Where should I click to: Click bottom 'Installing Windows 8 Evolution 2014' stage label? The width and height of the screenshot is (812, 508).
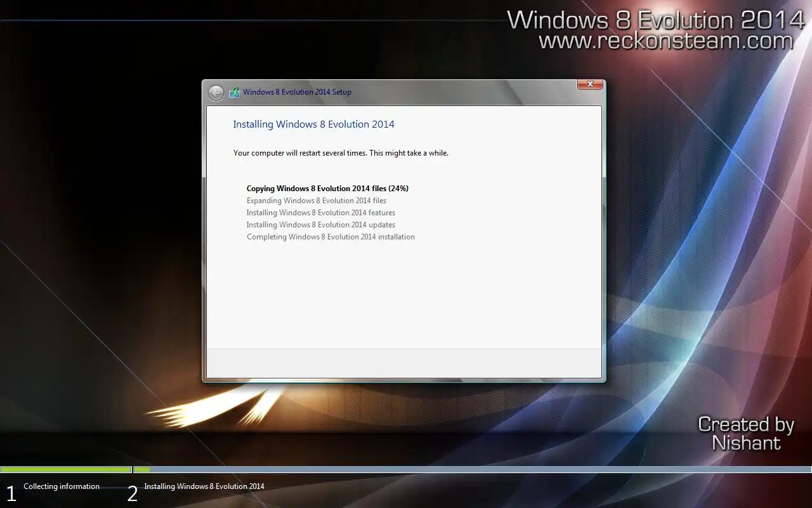pos(204,486)
